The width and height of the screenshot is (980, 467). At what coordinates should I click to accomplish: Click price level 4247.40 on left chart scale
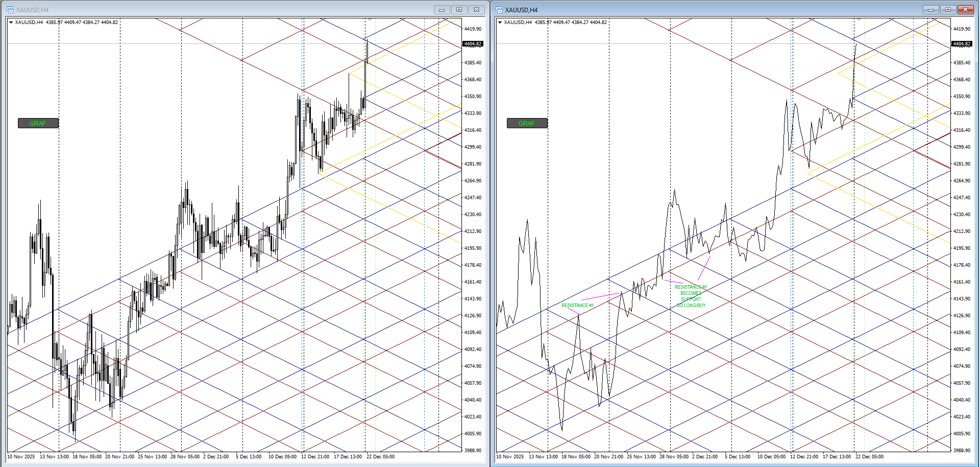pos(473,198)
